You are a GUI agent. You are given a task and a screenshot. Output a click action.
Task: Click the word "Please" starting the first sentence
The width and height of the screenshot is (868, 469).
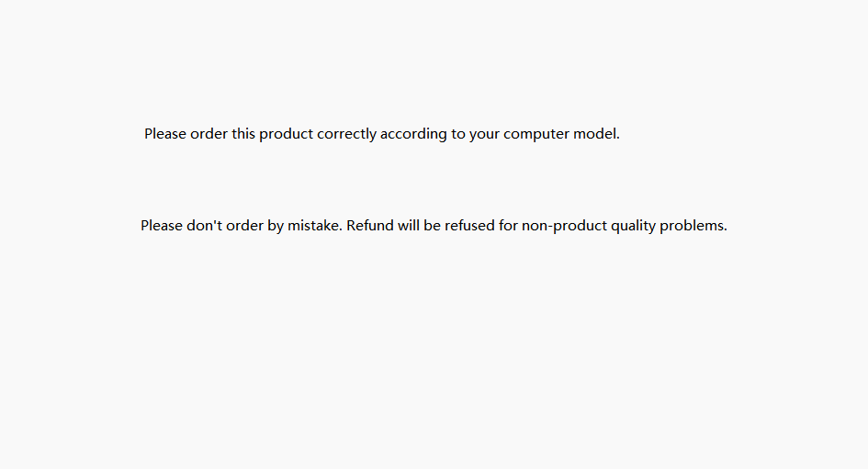pos(165,134)
